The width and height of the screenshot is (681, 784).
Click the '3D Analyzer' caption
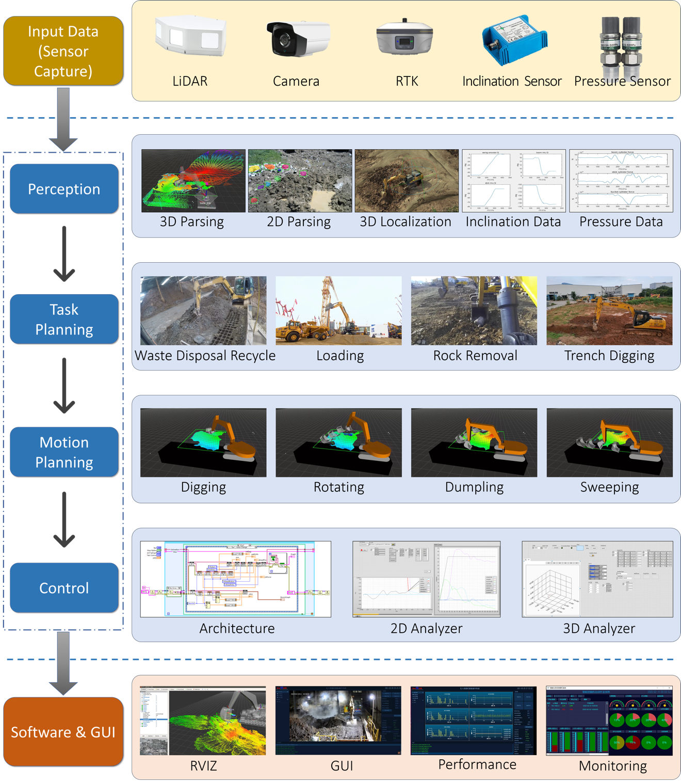pyautogui.click(x=599, y=629)
